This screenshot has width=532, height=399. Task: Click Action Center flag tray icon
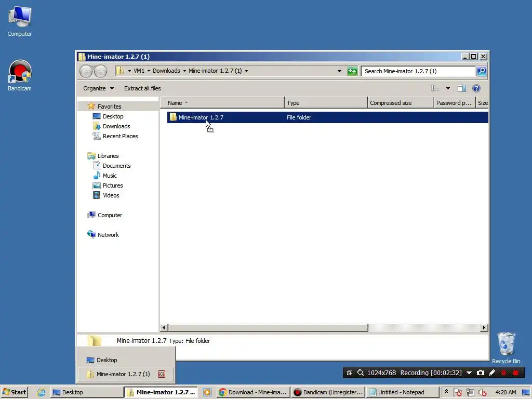(x=457, y=392)
